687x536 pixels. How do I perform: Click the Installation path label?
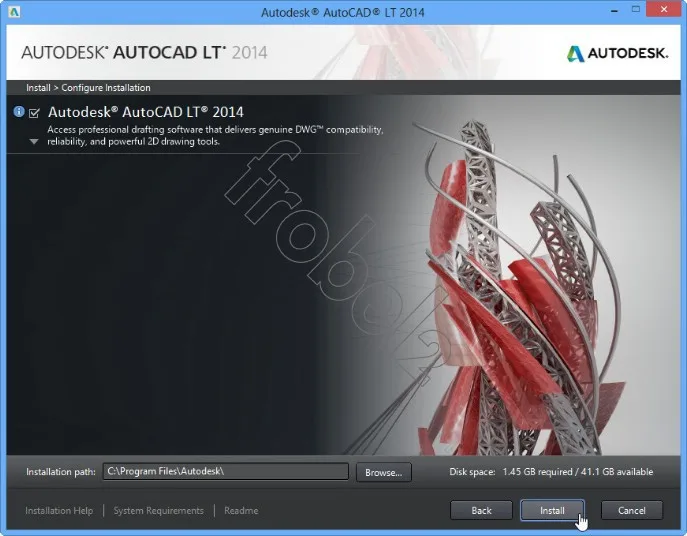[61, 472]
